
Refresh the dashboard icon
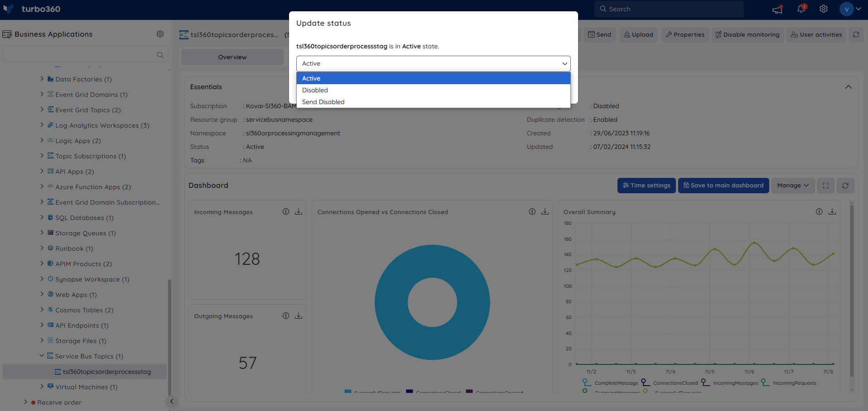[845, 186]
